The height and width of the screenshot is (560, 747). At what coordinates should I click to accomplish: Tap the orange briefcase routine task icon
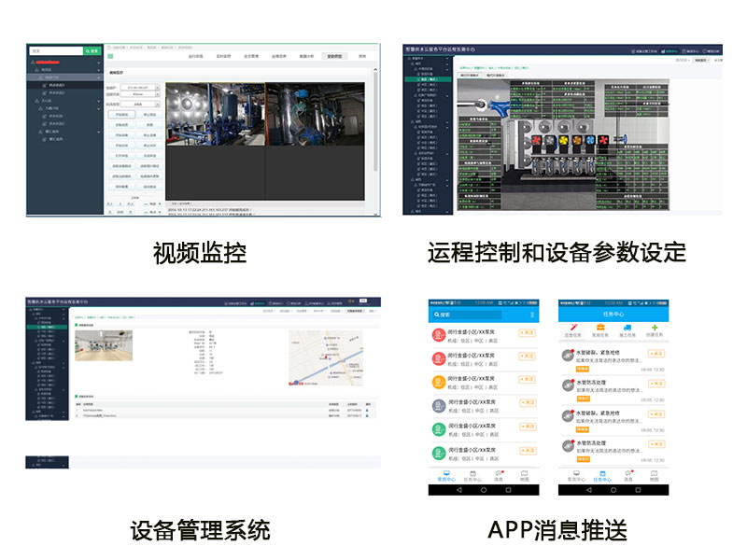pos(601,329)
